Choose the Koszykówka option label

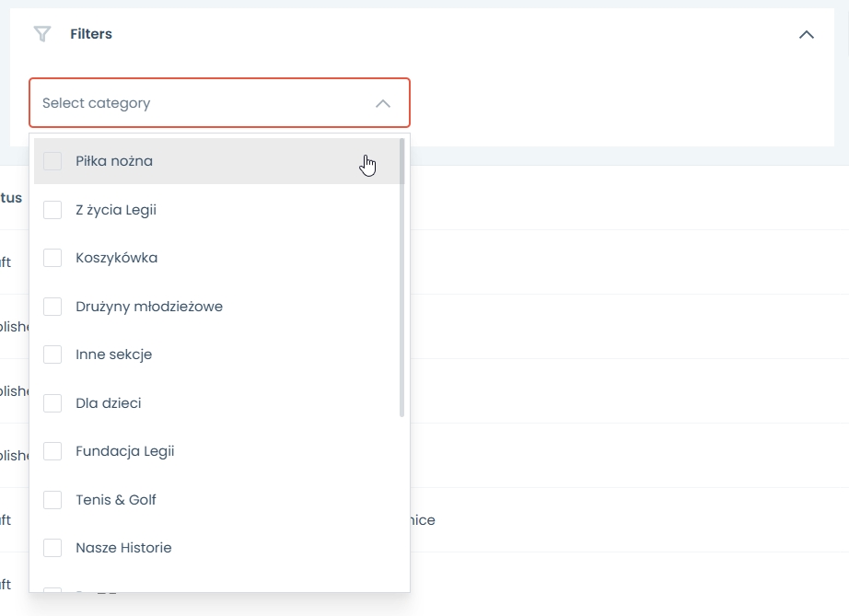click(x=116, y=258)
